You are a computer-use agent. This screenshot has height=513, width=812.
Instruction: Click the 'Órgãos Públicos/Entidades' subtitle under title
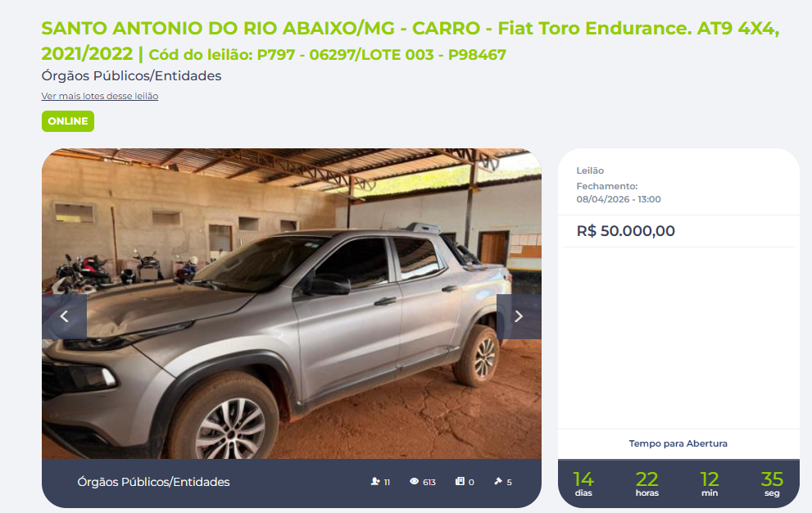(132, 75)
